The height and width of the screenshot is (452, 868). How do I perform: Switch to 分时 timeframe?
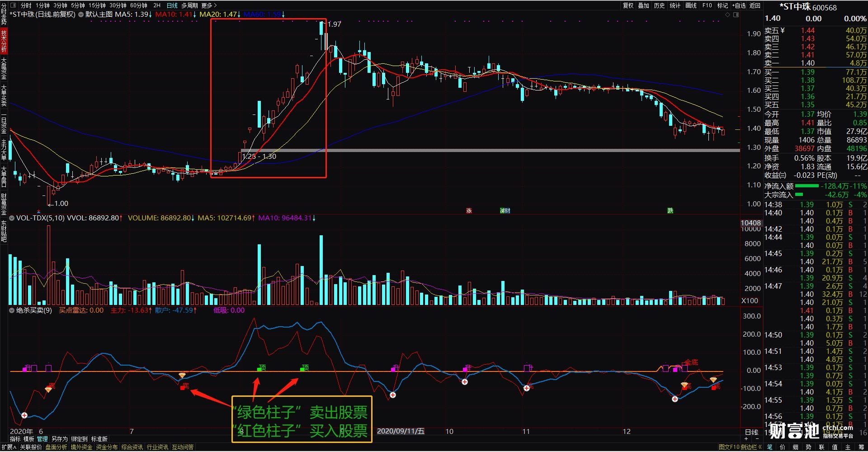[26, 5]
